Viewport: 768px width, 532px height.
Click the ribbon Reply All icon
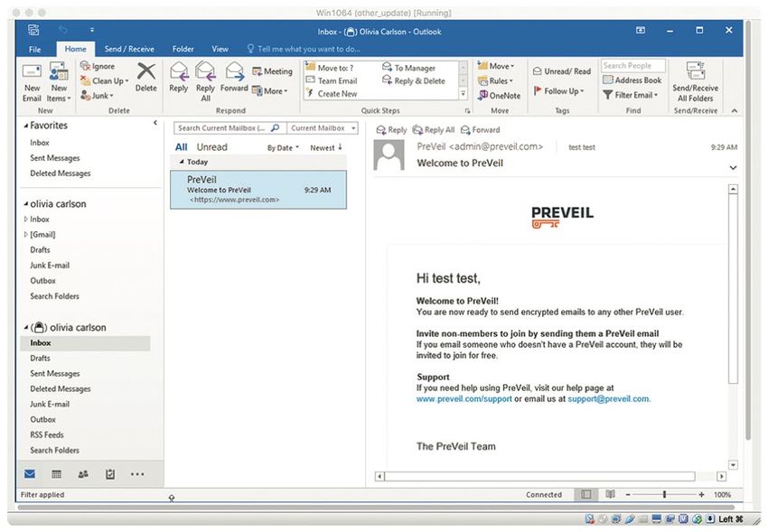[205, 71]
